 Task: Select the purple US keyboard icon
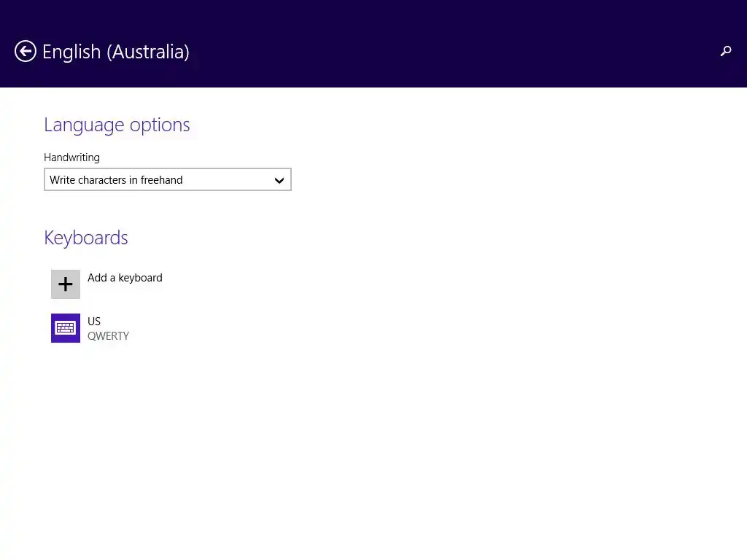click(x=66, y=328)
